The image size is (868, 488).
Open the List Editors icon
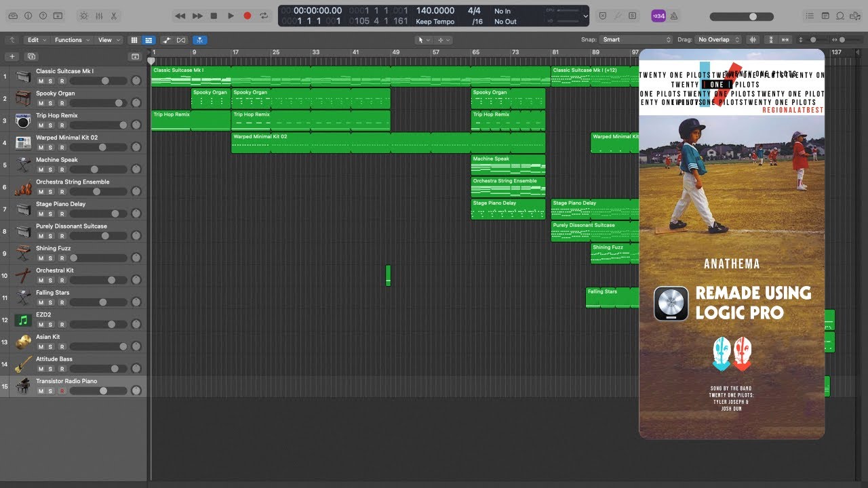[x=810, y=16]
